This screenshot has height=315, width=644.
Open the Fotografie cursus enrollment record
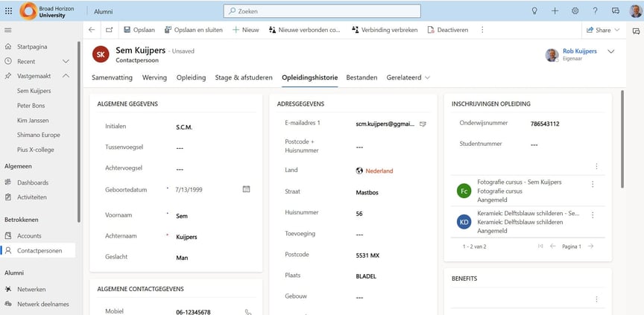click(x=519, y=182)
